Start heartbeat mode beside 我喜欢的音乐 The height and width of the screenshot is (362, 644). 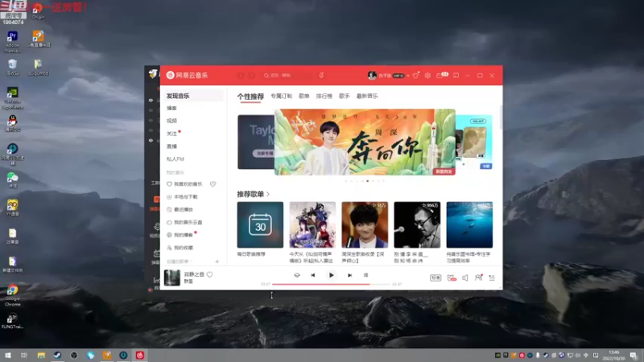[213, 184]
